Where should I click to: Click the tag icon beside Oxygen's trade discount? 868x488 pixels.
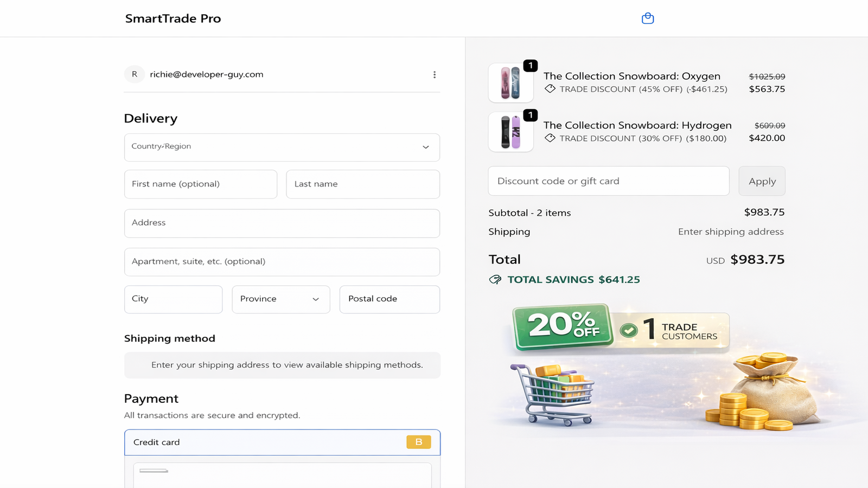click(x=550, y=89)
